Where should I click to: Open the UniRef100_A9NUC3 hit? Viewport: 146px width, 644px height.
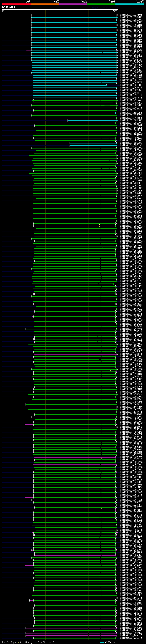tap(131, 67)
